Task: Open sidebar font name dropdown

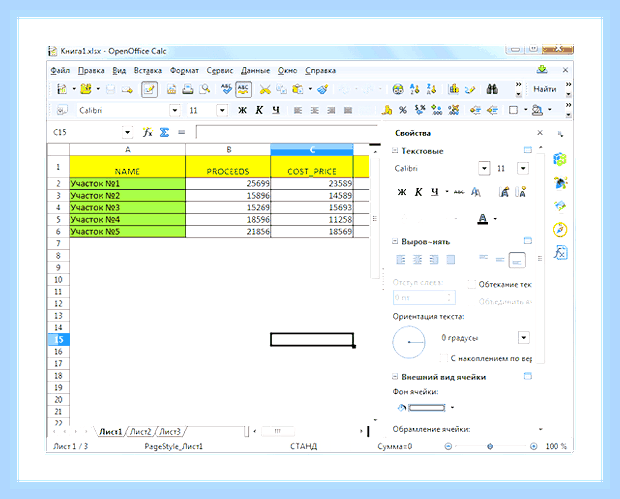Action: click(x=484, y=168)
